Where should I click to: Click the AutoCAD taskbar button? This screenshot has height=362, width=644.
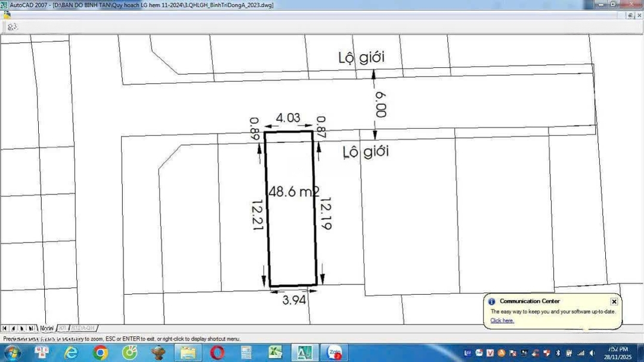point(305,352)
